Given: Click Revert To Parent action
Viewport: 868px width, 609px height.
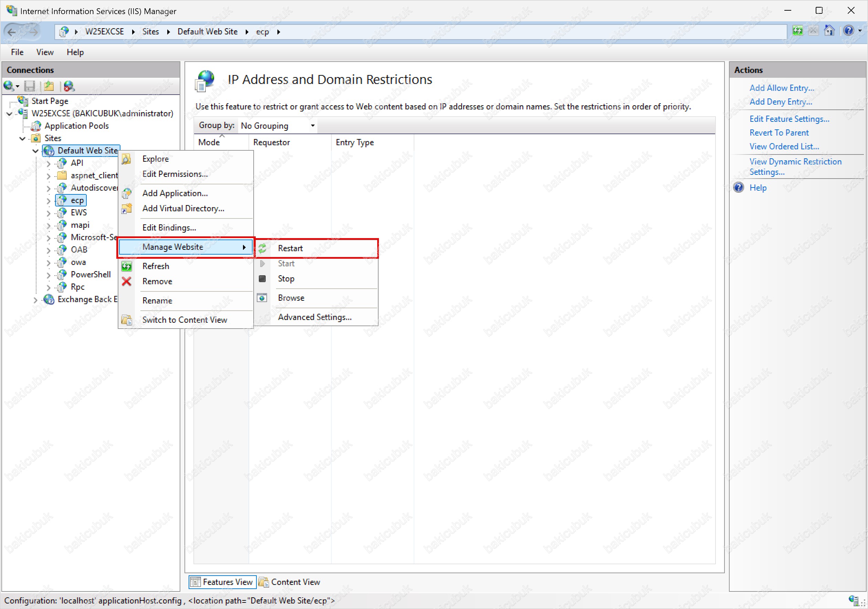Looking at the screenshot, I should (x=779, y=133).
